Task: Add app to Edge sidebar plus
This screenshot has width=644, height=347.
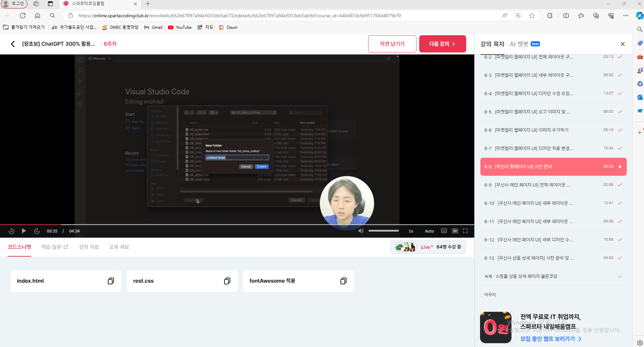Action: click(640, 133)
